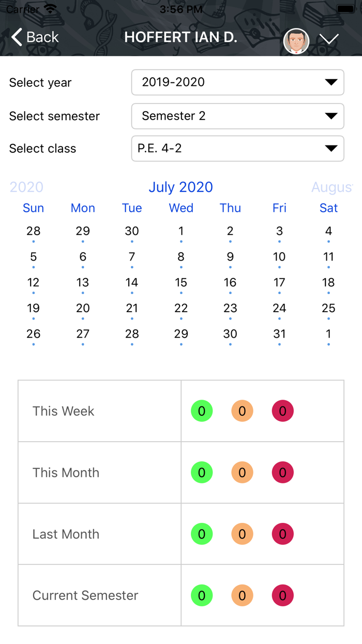Click orange circle in This Week row
The width and height of the screenshot is (362, 644).
(242, 411)
